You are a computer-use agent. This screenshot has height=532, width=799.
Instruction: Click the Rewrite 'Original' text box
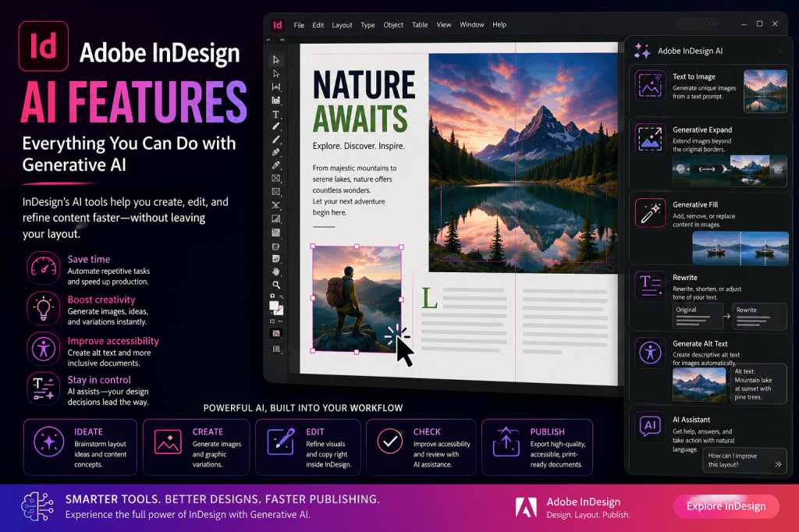[x=698, y=317]
